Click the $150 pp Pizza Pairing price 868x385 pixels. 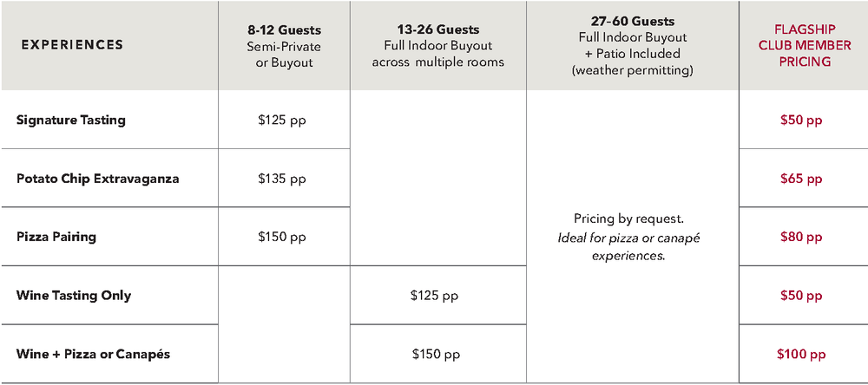282,237
